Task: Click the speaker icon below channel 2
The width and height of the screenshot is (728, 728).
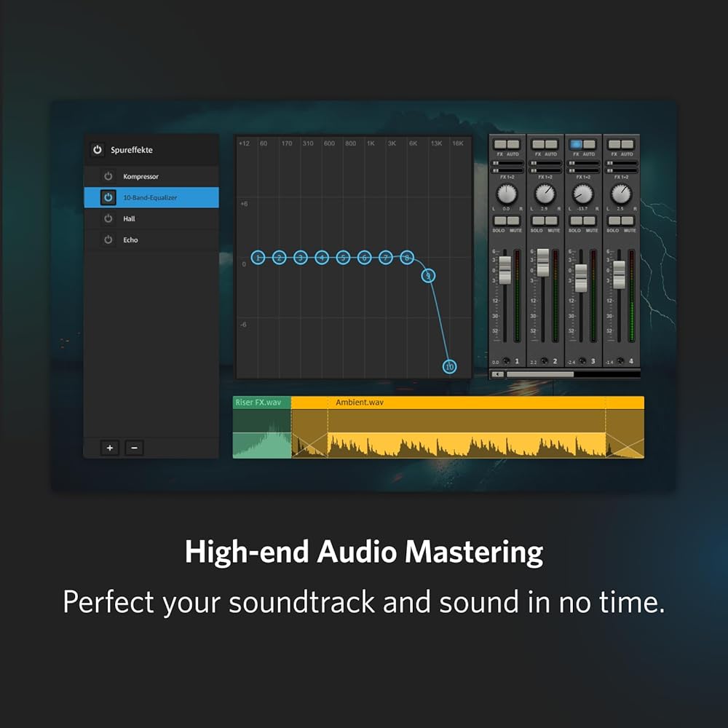Action: point(545,361)
